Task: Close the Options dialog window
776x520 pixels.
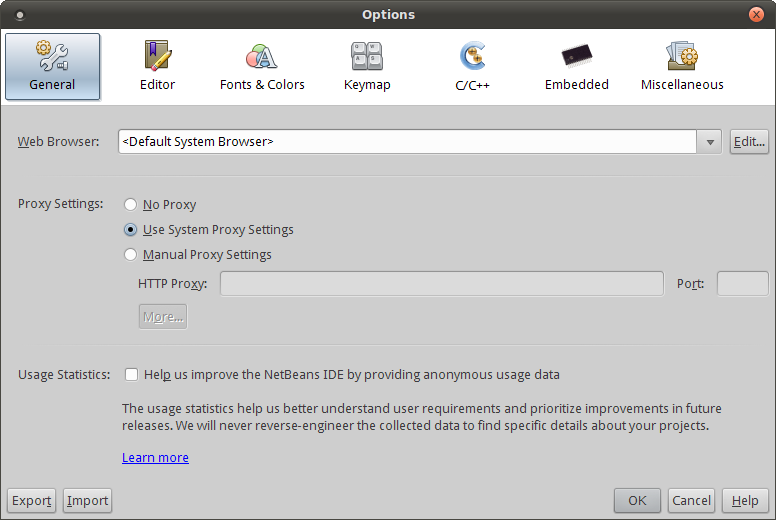Action: (x=756, y=14)
